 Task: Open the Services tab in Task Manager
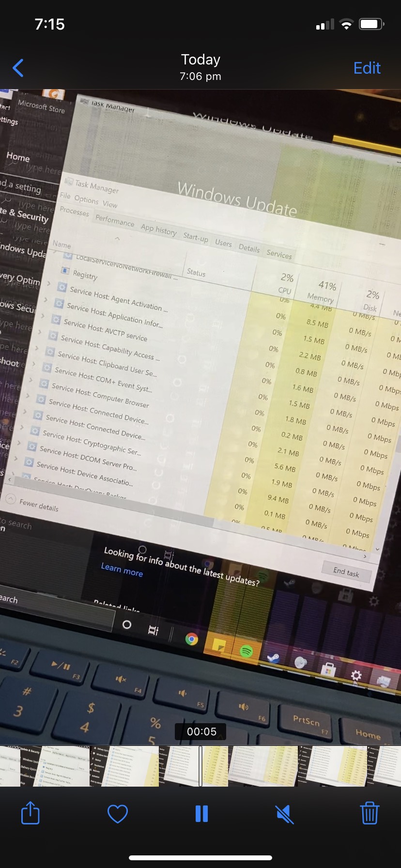[279, 254]
